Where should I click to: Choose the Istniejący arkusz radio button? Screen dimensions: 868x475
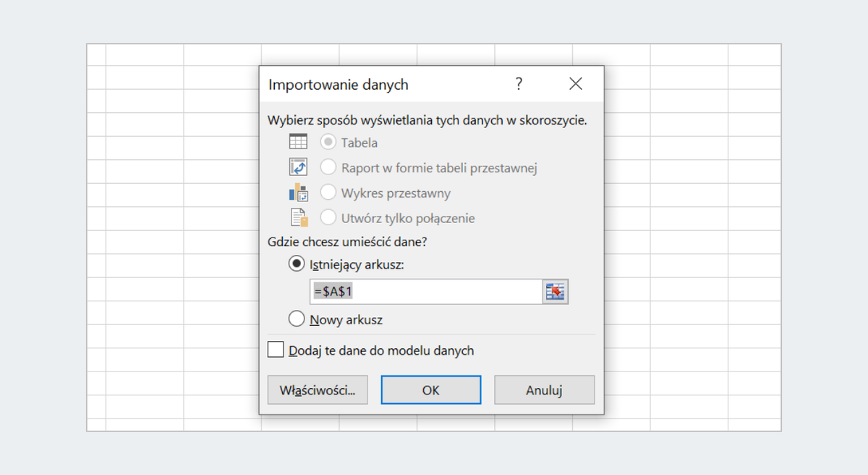[296, 264]
